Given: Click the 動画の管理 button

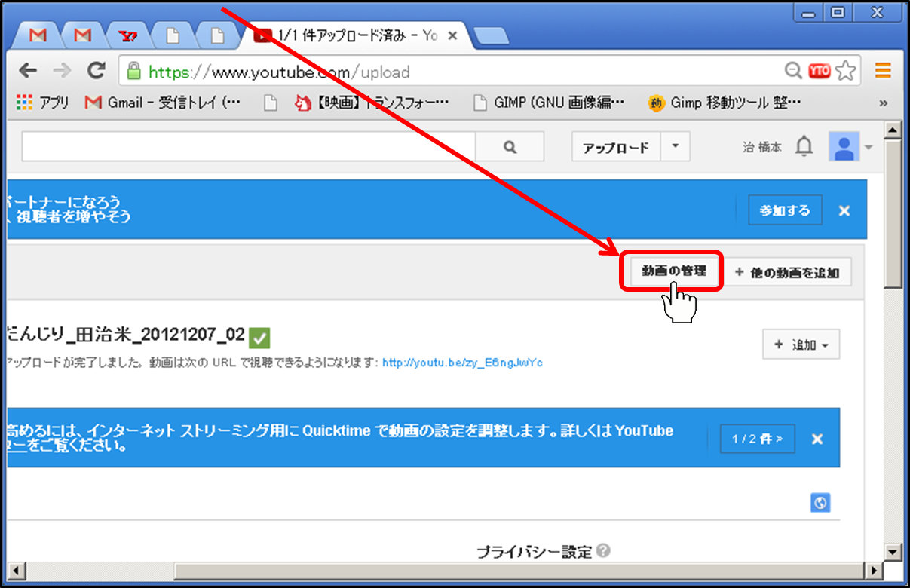Looking at the screenshot, I should pyautogui.click(x=671, y=271).
